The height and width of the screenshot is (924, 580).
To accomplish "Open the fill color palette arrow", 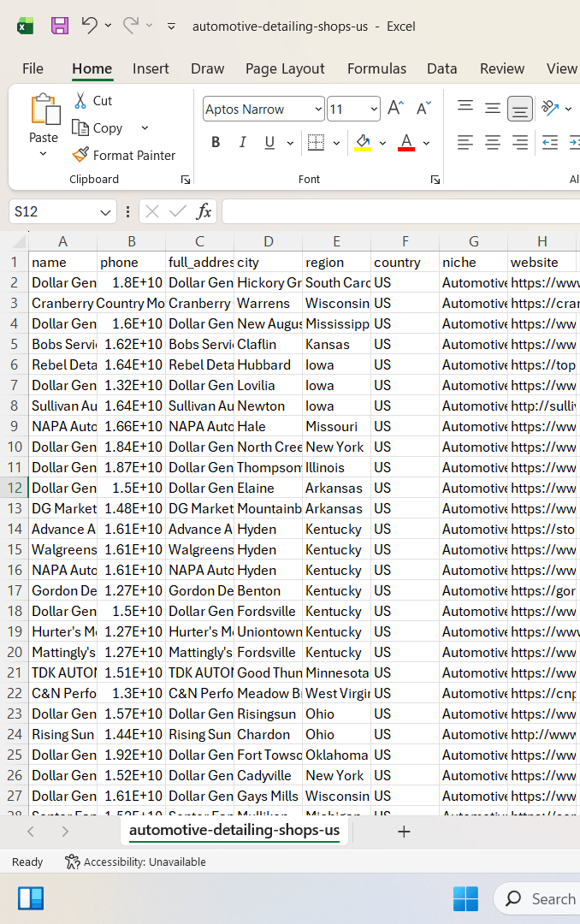I will pos(382,143).
